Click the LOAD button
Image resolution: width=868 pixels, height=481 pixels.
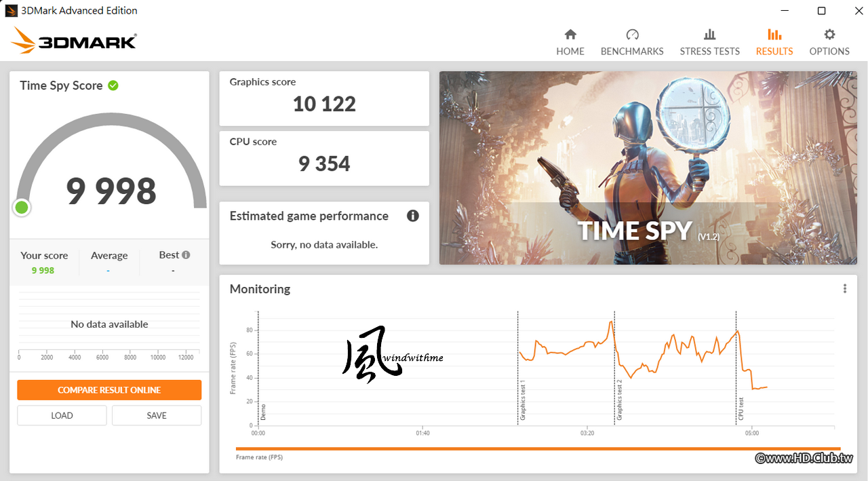[x=62, y=415]
